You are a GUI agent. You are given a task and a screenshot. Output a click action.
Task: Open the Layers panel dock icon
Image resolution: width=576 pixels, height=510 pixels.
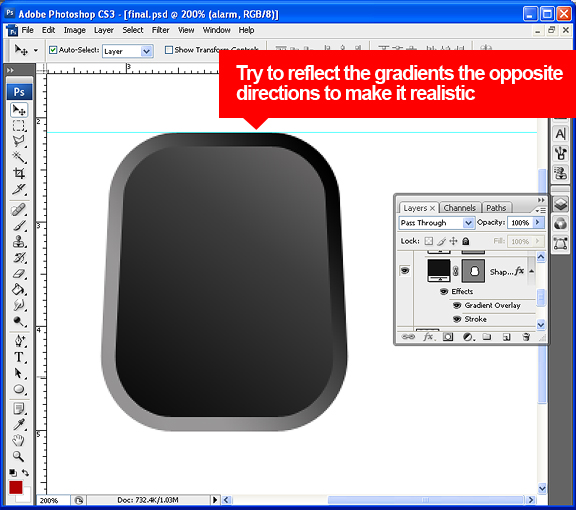pyautogui.click(x=561, y=204)
